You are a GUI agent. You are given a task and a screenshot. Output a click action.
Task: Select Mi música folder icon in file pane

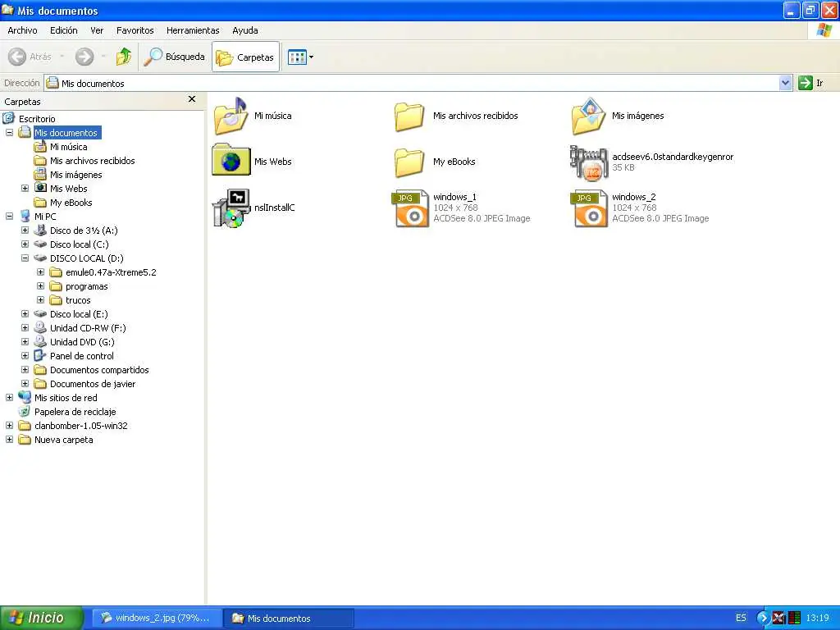[231, 116]
